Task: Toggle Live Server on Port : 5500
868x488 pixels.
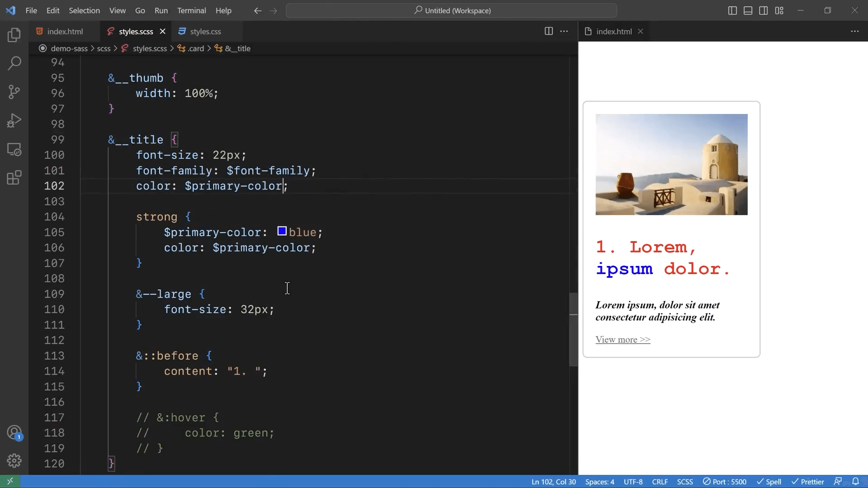Action: coord(725,482)
